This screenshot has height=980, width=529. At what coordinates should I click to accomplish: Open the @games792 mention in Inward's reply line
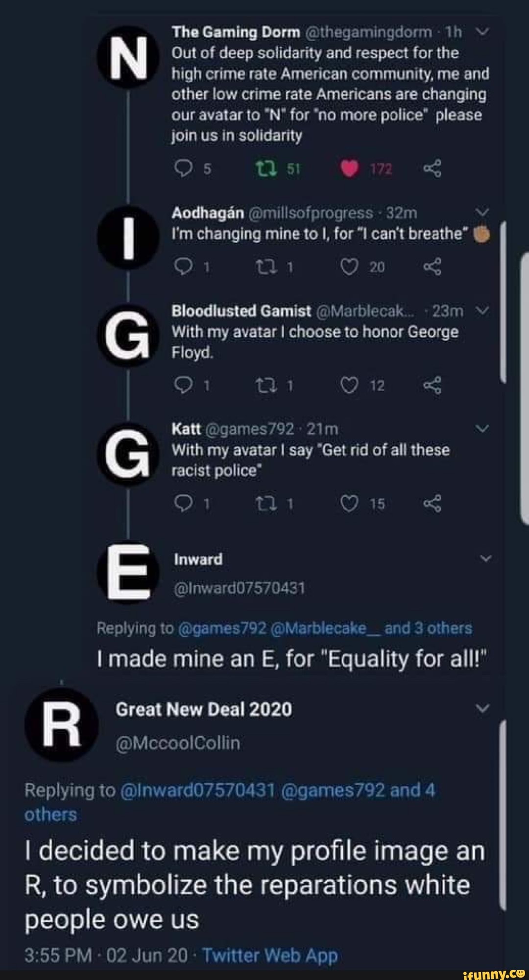point(223,628)
